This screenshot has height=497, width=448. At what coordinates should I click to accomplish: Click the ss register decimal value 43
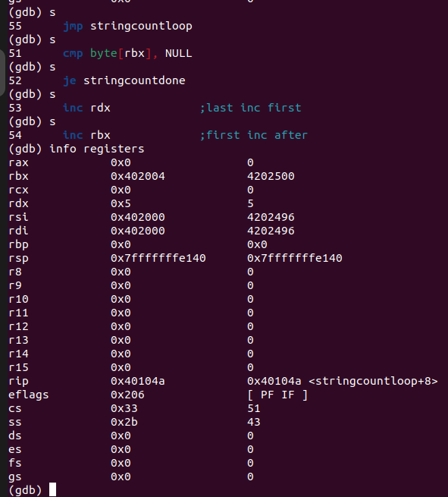click(x=254, y=422)
